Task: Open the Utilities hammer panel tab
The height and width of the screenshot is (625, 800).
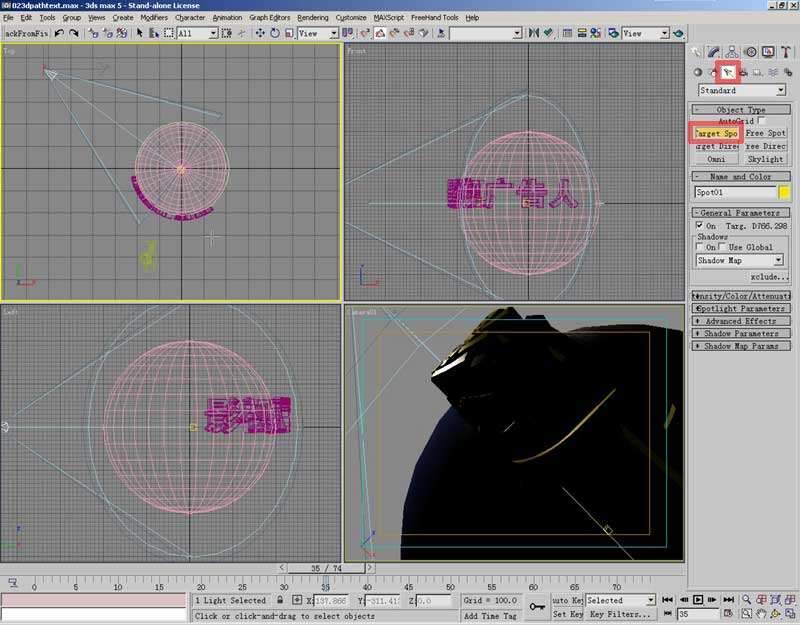Action: [787, 52]
